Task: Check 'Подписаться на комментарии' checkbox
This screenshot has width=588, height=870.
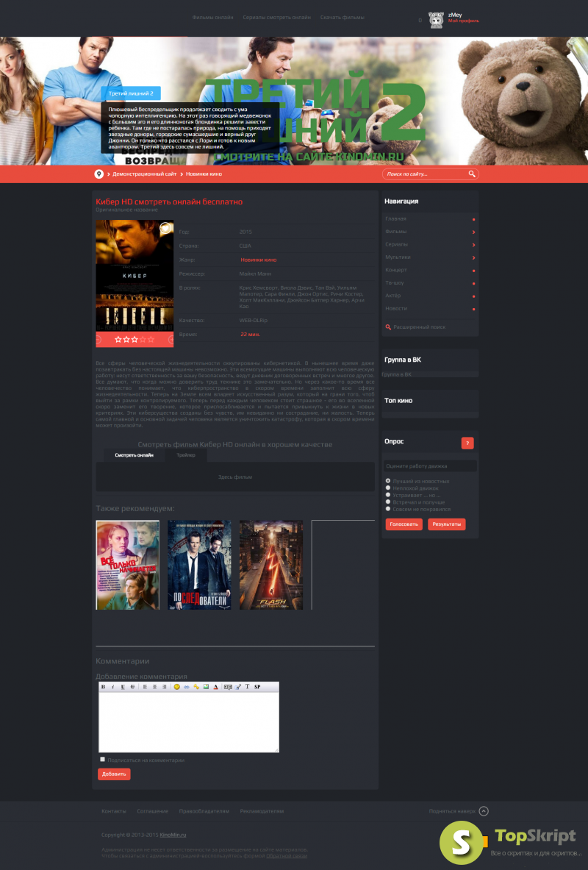Action: tap(102, 760)
